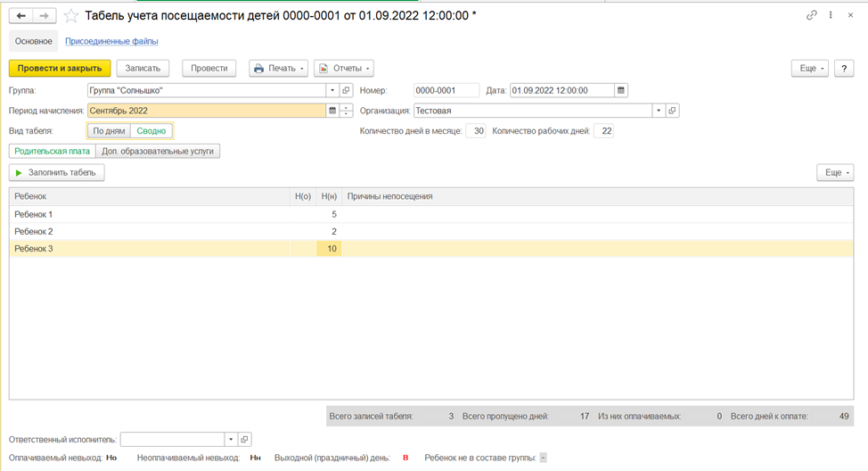Click Провести и закрыть button
This screenshot has height=471, width=868.
pos(60,68)
